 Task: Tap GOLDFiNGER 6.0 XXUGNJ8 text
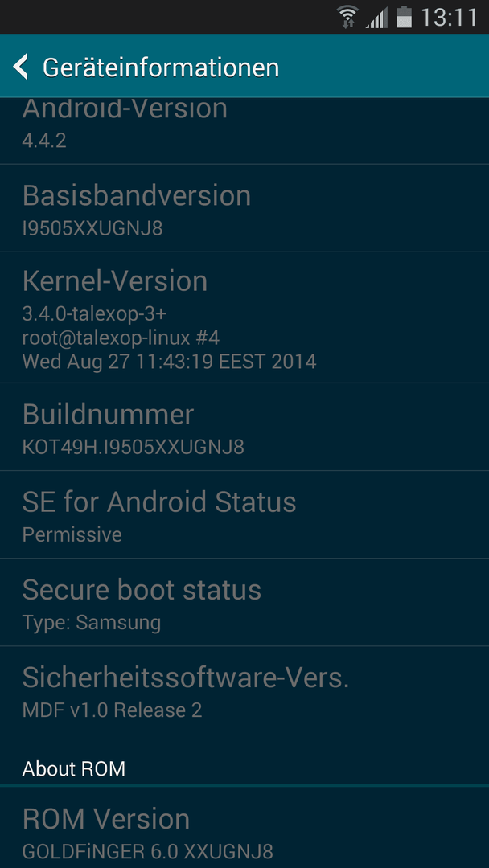(x=147, y=851)
